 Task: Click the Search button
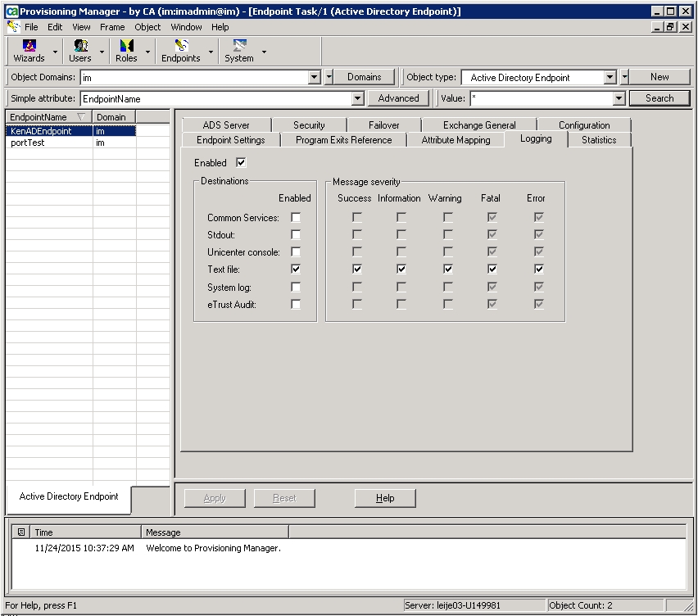point(659,98)
